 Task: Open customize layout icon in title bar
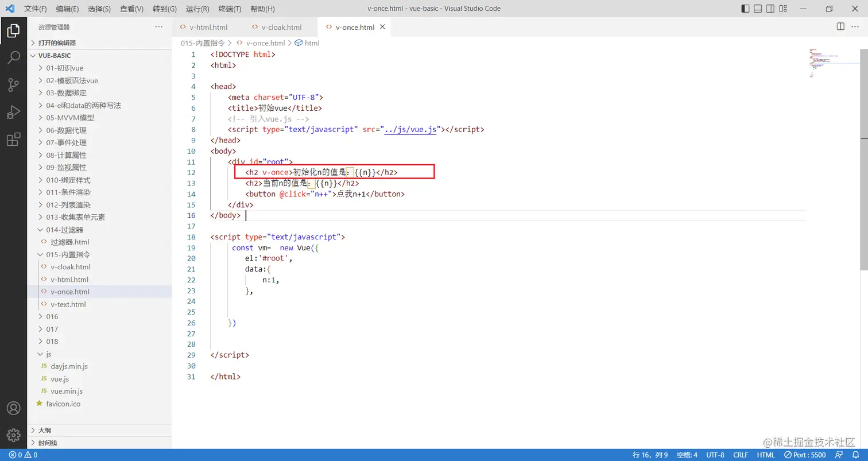[784, 9]
